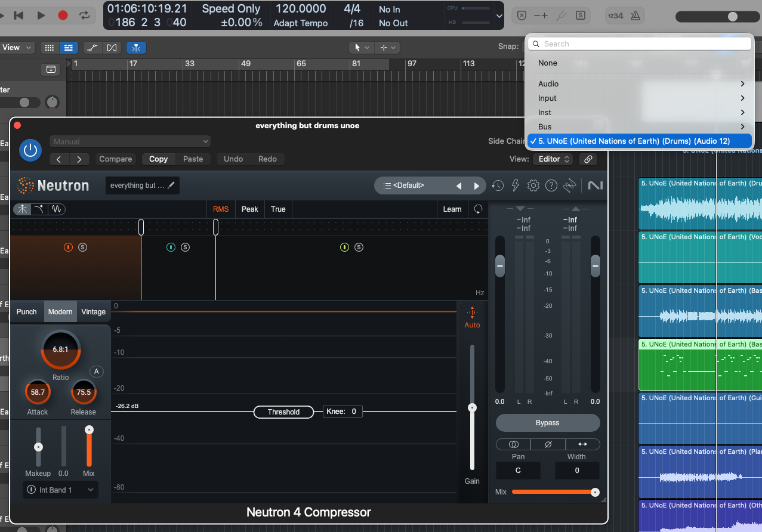The image size is (762, 532).
Task: Select the Vintage compressor mode tab
Action: [x=93, y=312]
